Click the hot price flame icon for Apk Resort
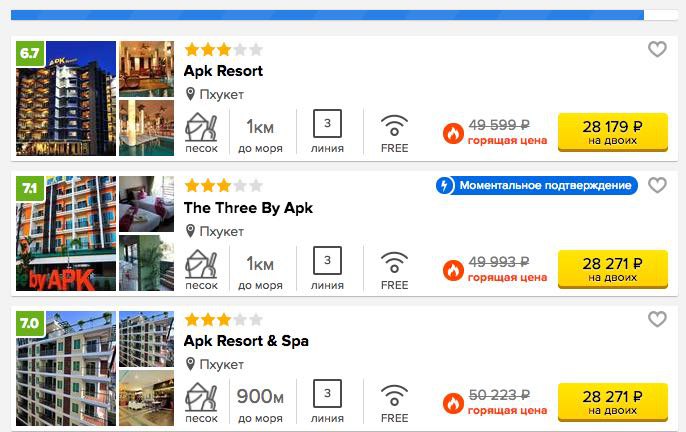Image resolution: width=686 pixels, height=432 pixels. 453,133
